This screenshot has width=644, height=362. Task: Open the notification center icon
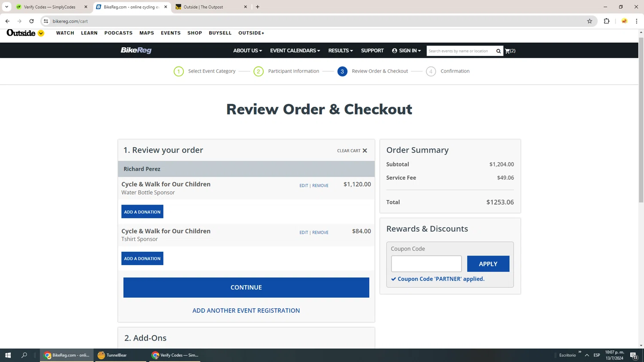(x=634, y=355)
